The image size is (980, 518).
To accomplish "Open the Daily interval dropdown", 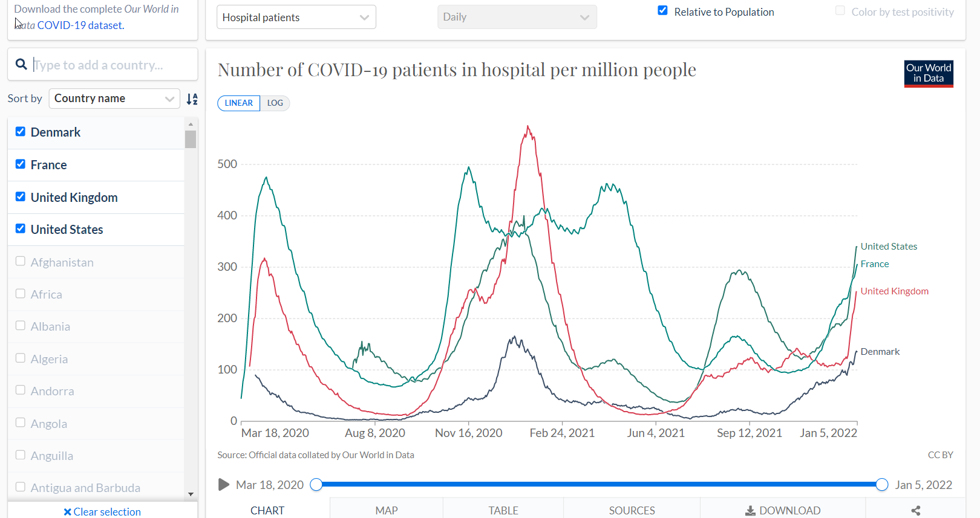I will [517, 17].
